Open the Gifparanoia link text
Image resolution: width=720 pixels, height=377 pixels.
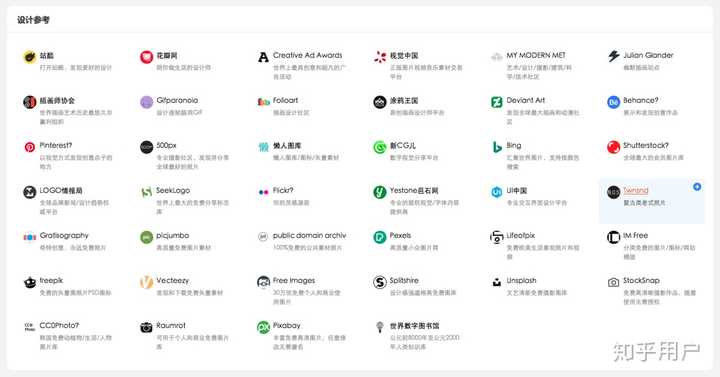coord(177,100)
